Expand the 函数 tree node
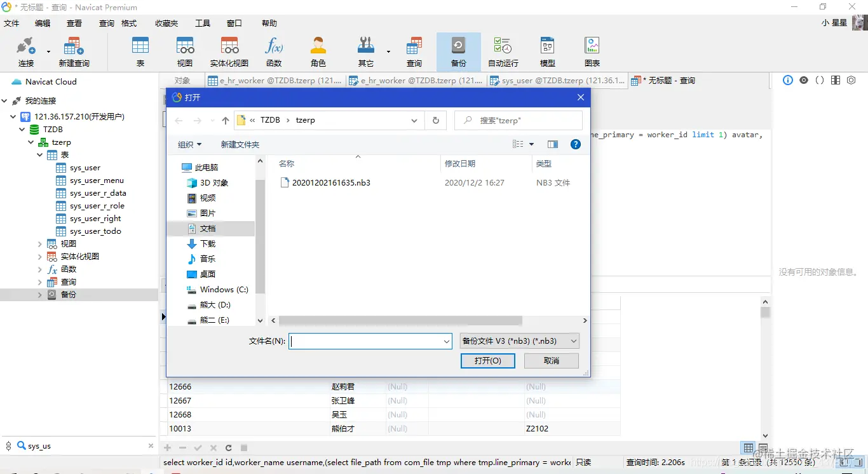This screenshot has height=474, width=868. 39,269
